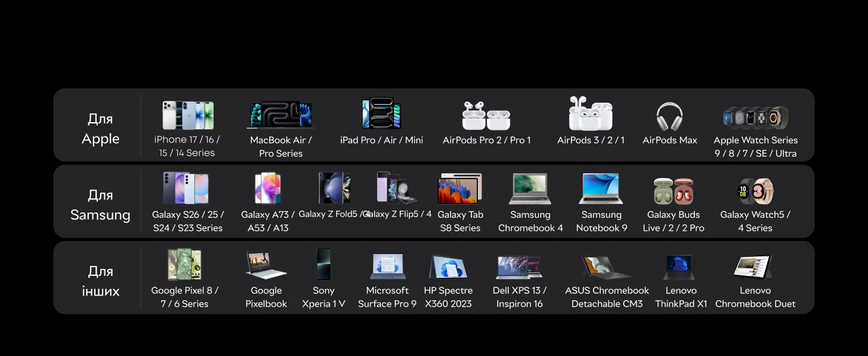The height and width of the screenshot is (356, 868).
Task: Click the AirPods Max headphones image
Action: pyautogui.click(x=669, y=117)
